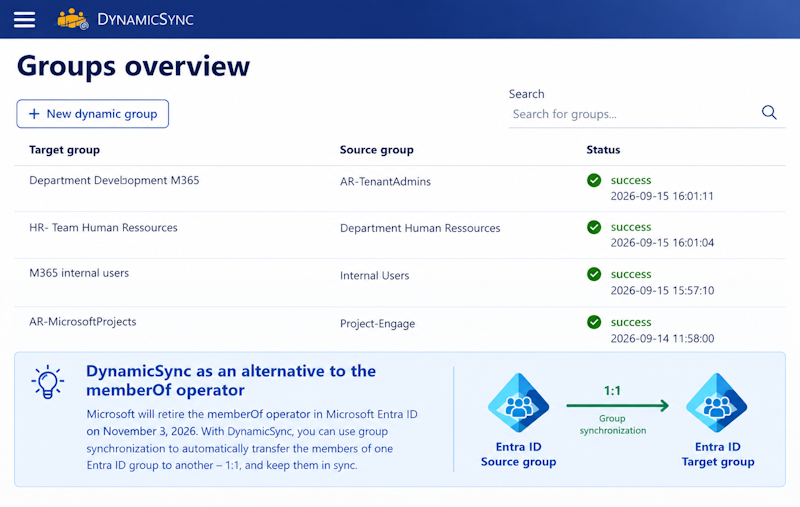800x507 pixels.
Task: Open HR- Team Human Ressources target group
Action: coord(103,227)
